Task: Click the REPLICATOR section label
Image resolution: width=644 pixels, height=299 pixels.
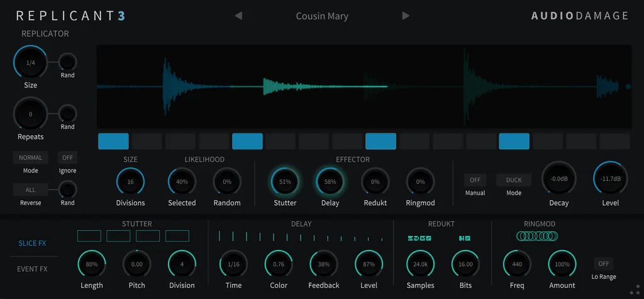Action: 45,34
